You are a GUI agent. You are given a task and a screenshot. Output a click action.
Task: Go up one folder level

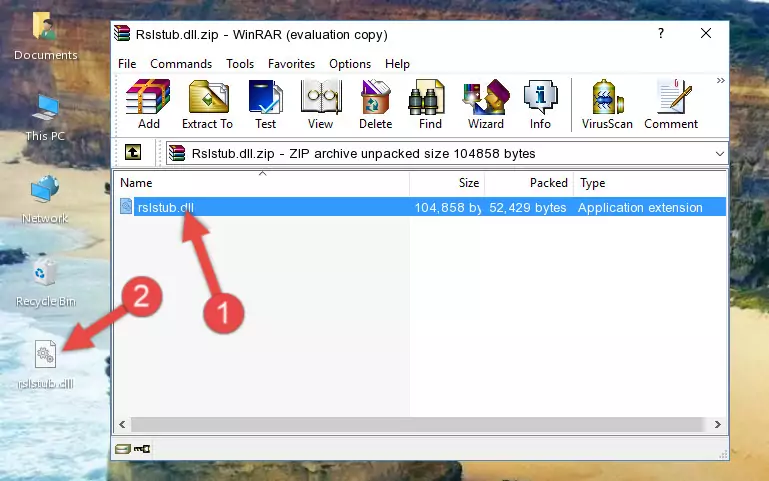click(133, 152)
